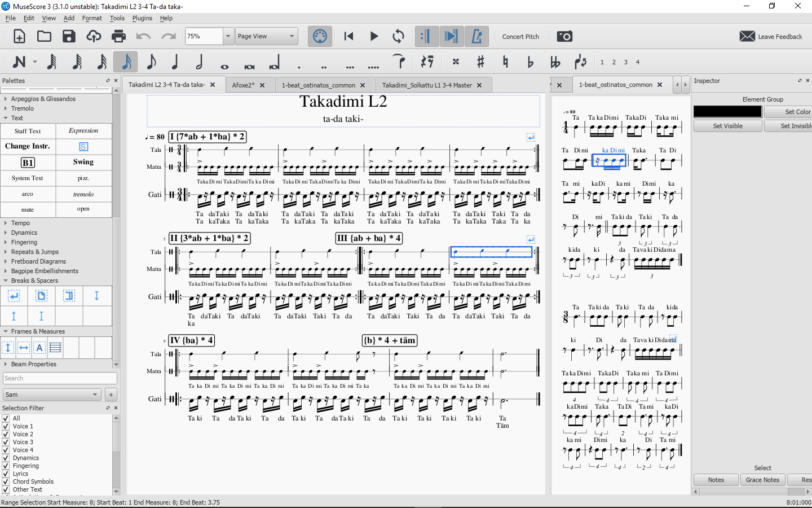The width and height of the screenshot is (812, 508).
Task: Select the eighth note duration
Action: tap(151, 62)
